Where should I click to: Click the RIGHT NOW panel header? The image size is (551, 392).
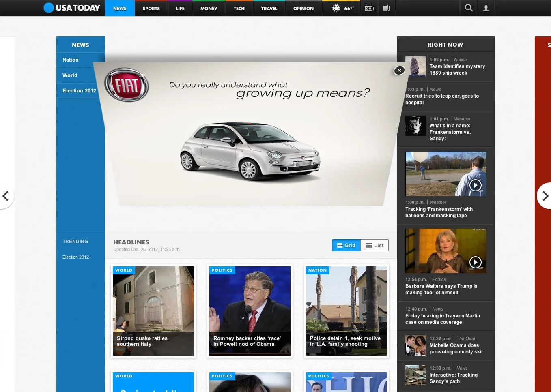pos(446,45)
